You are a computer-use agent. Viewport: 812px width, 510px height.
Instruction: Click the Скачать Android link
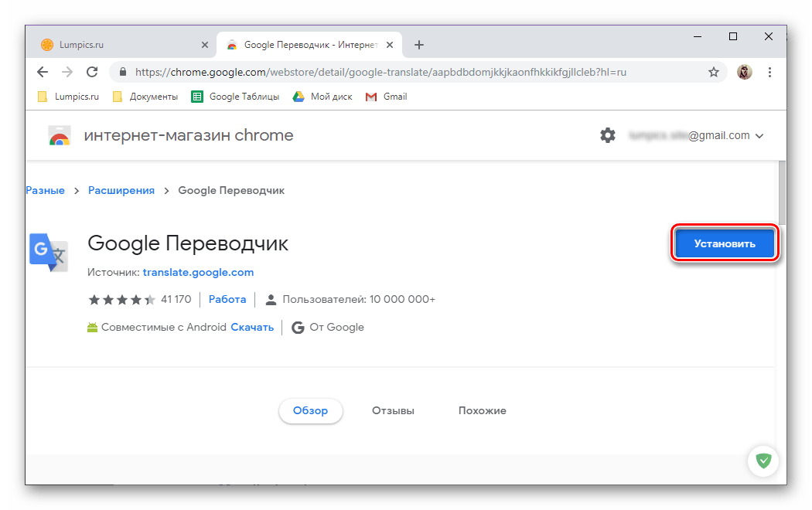pyautogui.click(x=252, y=328)
